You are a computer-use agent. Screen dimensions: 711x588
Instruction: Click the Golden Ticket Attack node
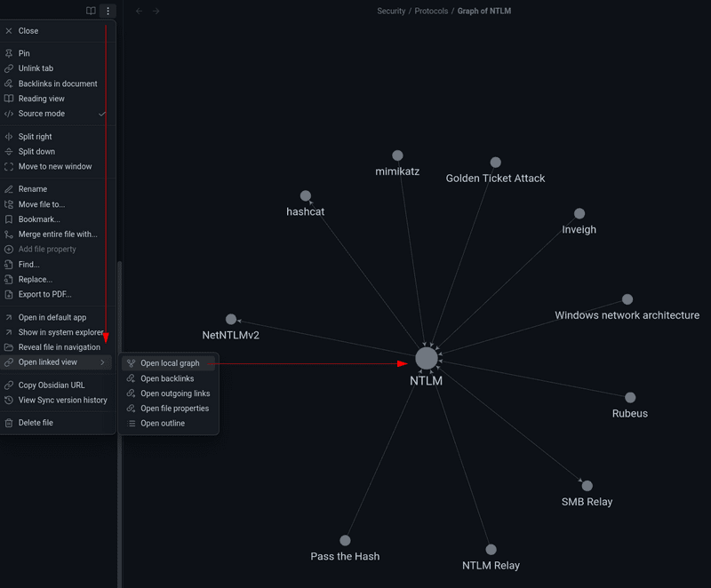click(x=495, y=163)
